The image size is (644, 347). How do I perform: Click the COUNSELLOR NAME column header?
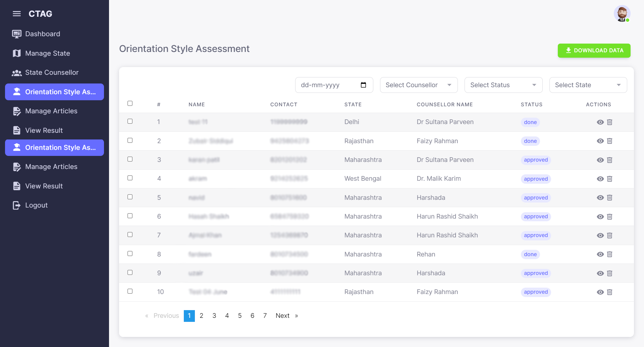point(445,105)
